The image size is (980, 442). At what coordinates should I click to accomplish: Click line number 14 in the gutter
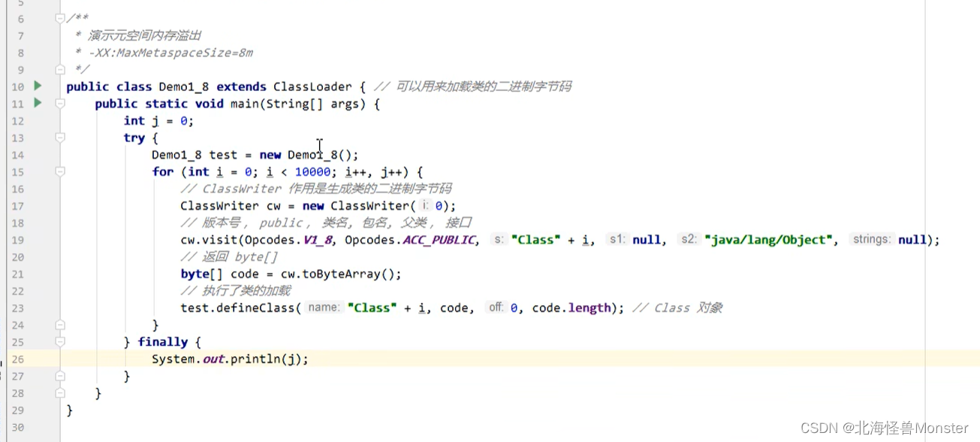coord(17,155)
